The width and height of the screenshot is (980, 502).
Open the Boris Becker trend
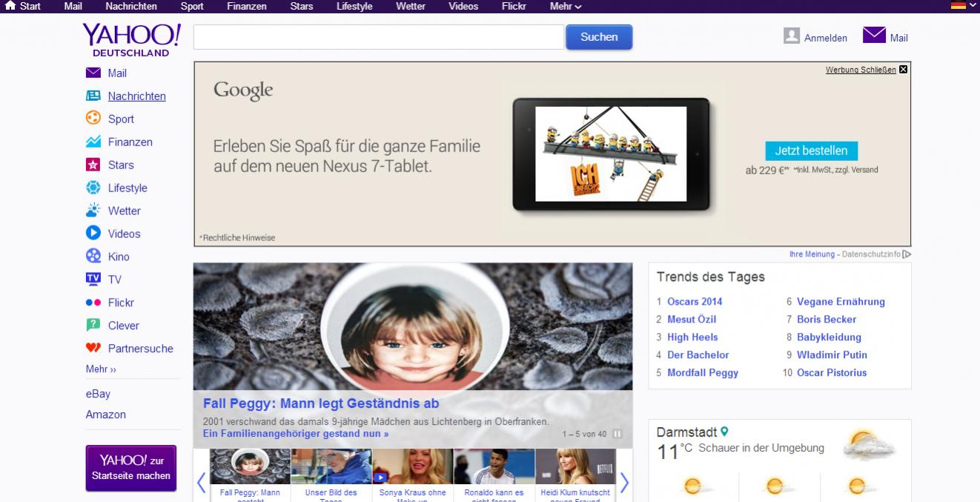pyautogui.click(x=827, y=319)
